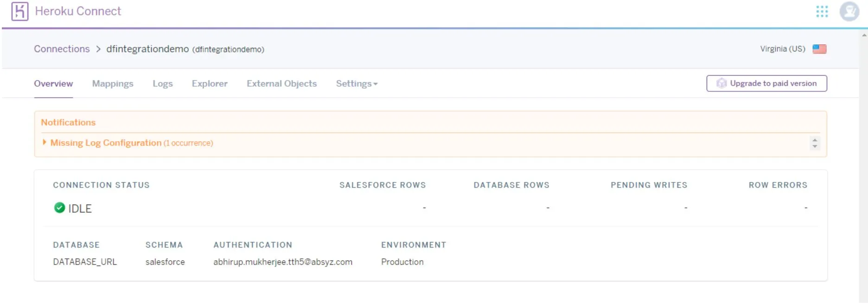Viewport: 868px width, 306px height.
Task: Click the page scrollbar up arrow
Action: pyautogui.click(x=864, y=35)
